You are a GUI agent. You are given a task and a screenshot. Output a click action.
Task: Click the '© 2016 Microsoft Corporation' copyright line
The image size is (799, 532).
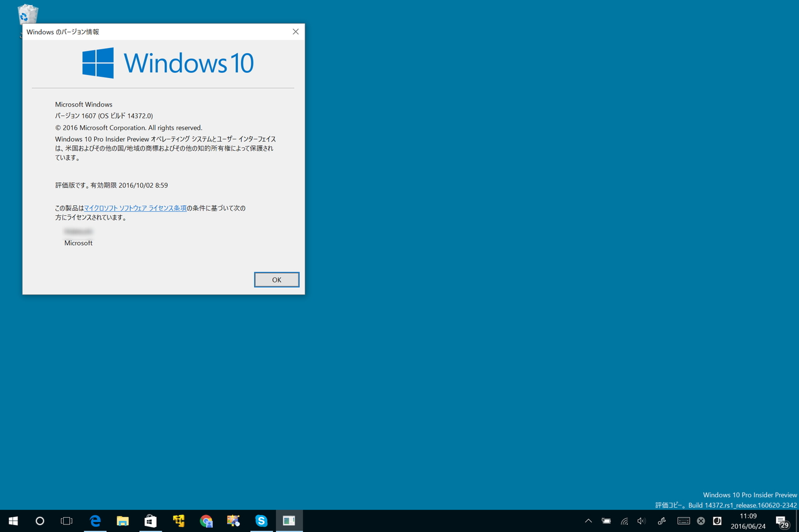click(129, 128)
